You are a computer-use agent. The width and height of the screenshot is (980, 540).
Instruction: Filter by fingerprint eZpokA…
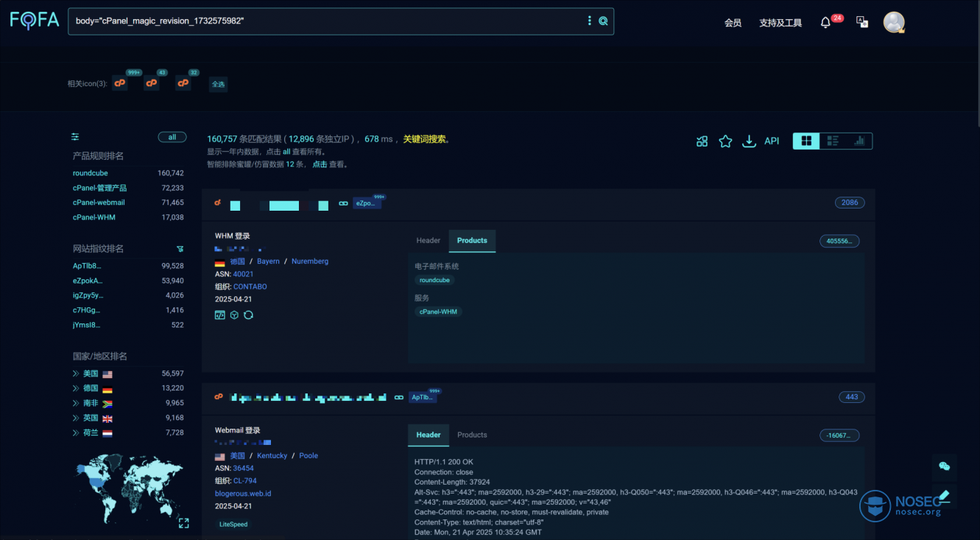(88, 281)
